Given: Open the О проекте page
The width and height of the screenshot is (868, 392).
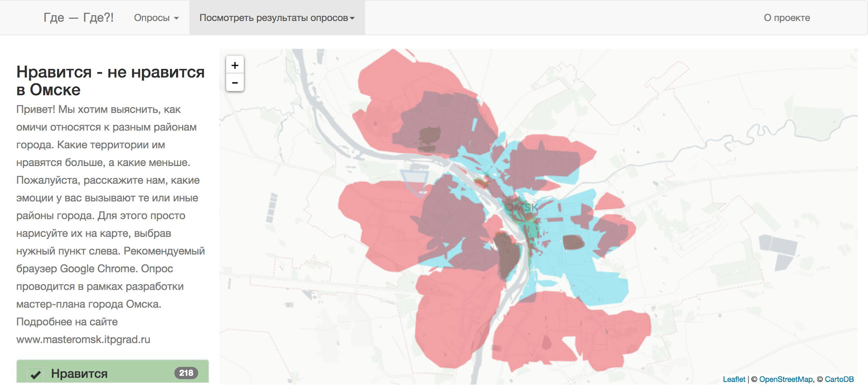Looking at the screenshot, I should click(787, 18).
